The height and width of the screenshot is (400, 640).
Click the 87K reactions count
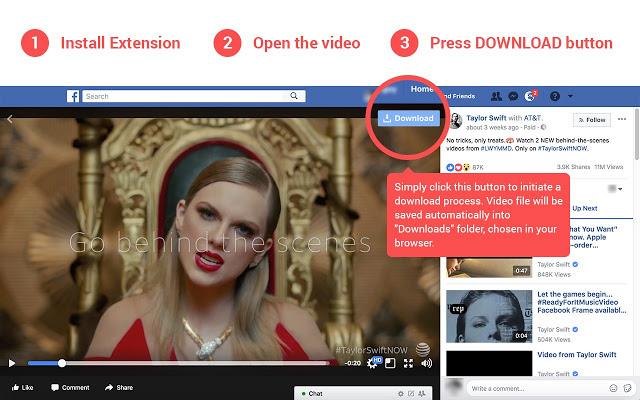tap(478, 167)
